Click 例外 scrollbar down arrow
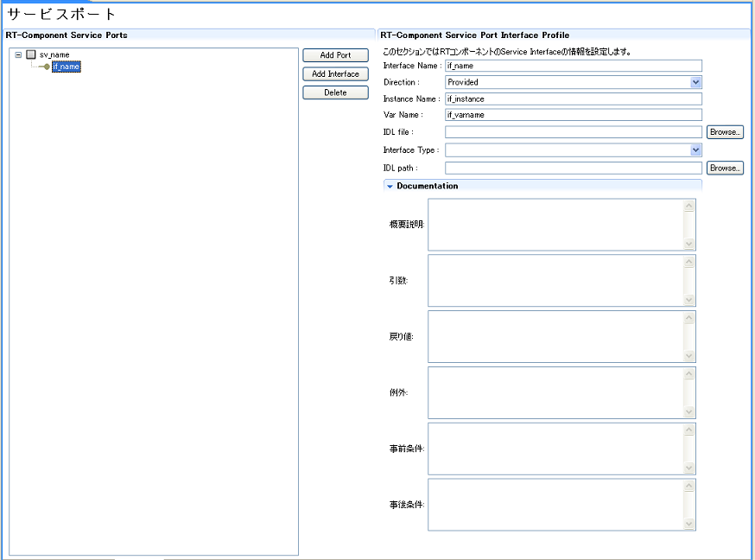This screenshot has width=755, height=560. pyautogui.click(x=689, y=411)
